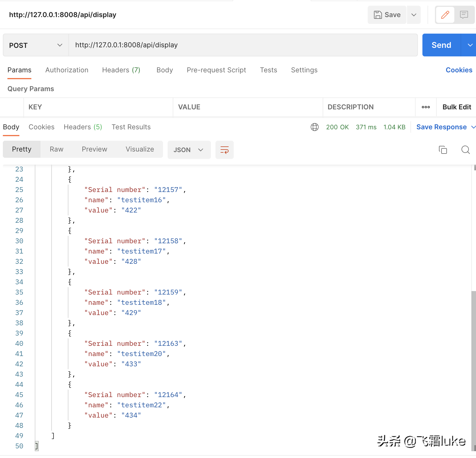Click the request title http://127.0.0.1:8008/api/display
This screenshot has height=458, width=476.
tap(63, 15)
